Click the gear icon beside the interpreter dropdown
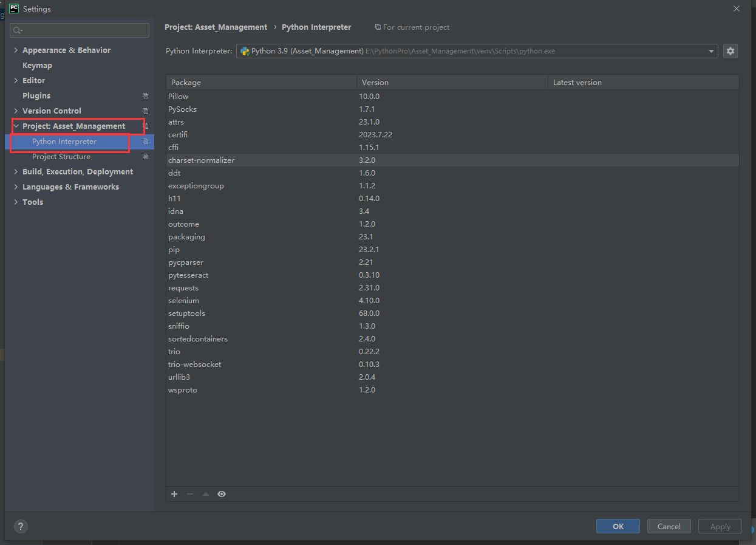The height and width of the screenshot is (545, 756). click(x=730, y=51)
